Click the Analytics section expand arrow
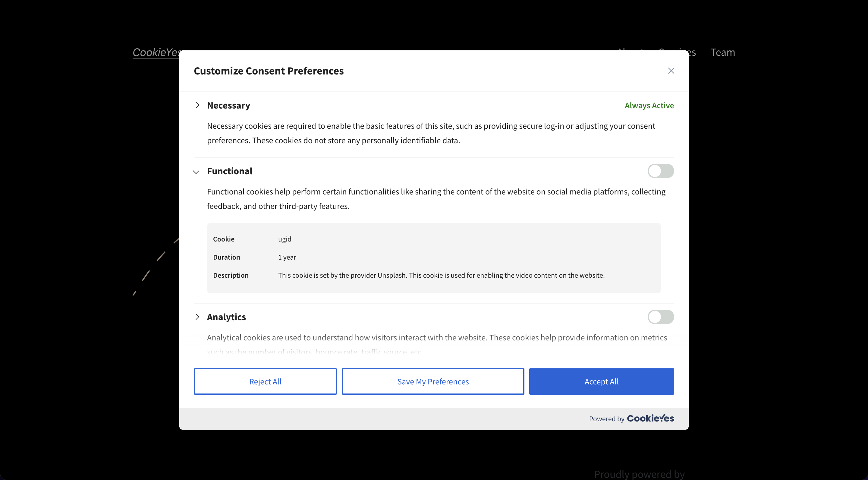The width and height of the screenshot is (868, 480). point(197,317)
